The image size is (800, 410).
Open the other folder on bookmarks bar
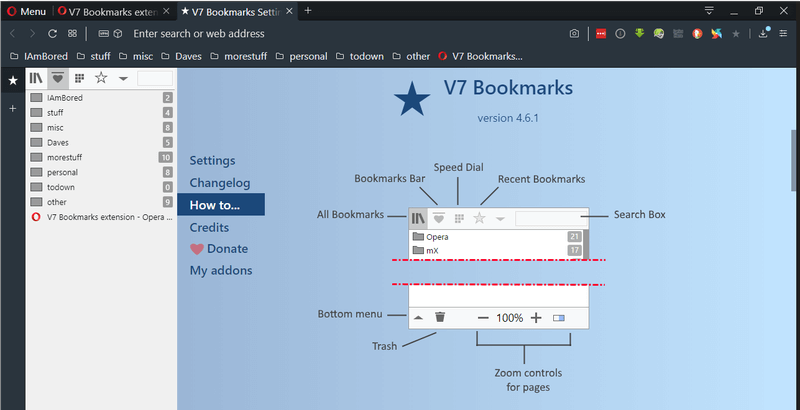[x=411, y=57]
